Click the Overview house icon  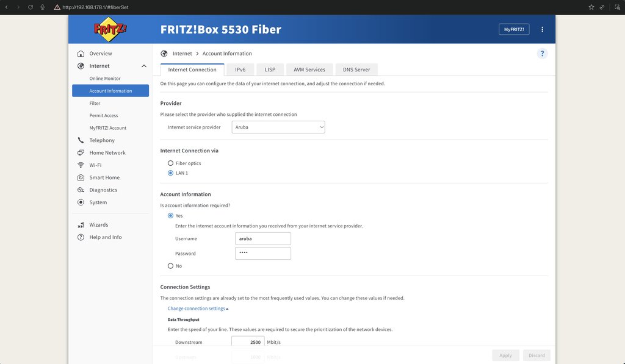point(81,54)
